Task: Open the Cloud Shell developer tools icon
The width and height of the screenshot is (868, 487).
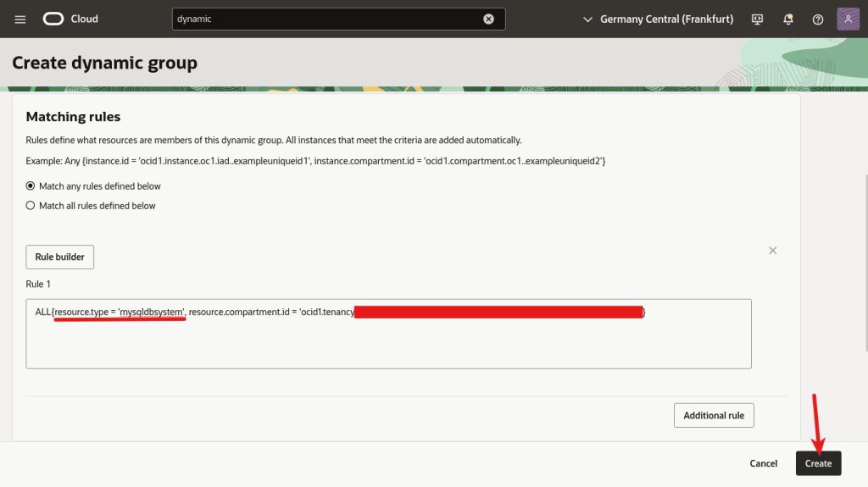Action: (x=758, y=19)
